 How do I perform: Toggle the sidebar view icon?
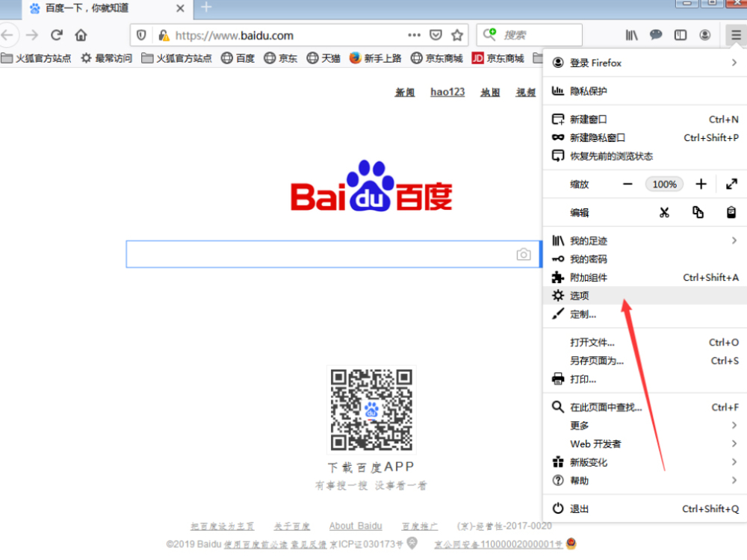coord(681,35)
